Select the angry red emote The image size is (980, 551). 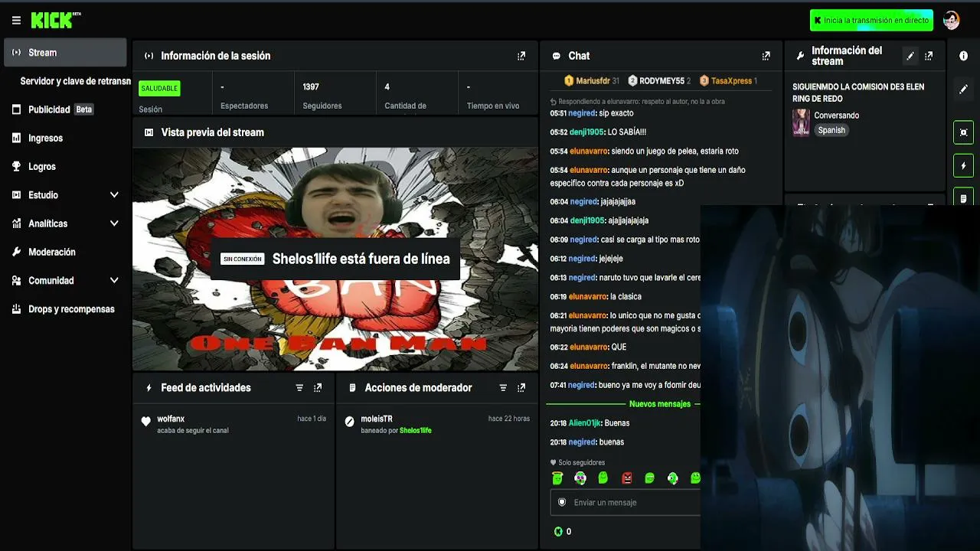pyautogui.click(x=627, y=478)
